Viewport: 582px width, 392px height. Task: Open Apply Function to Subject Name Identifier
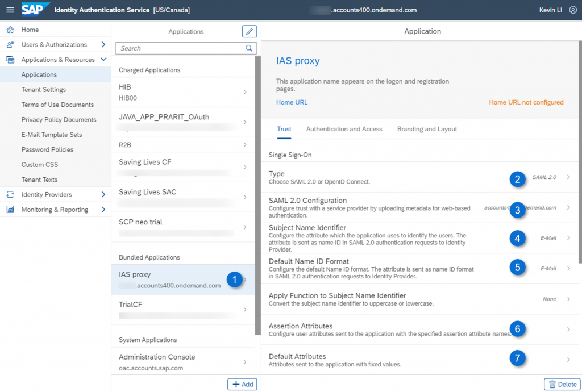coord(420,299)
